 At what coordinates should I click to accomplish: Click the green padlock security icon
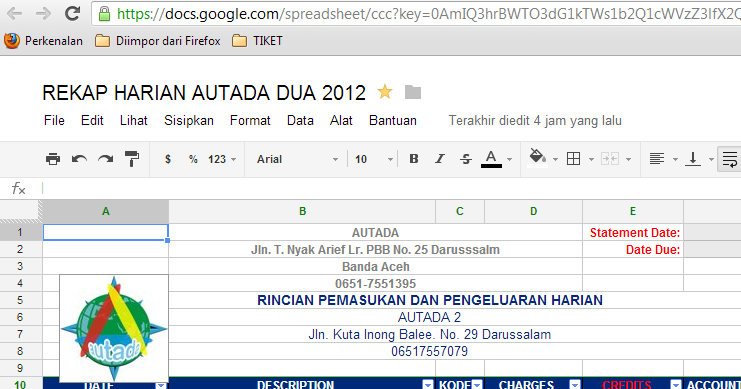click(104, 14)
